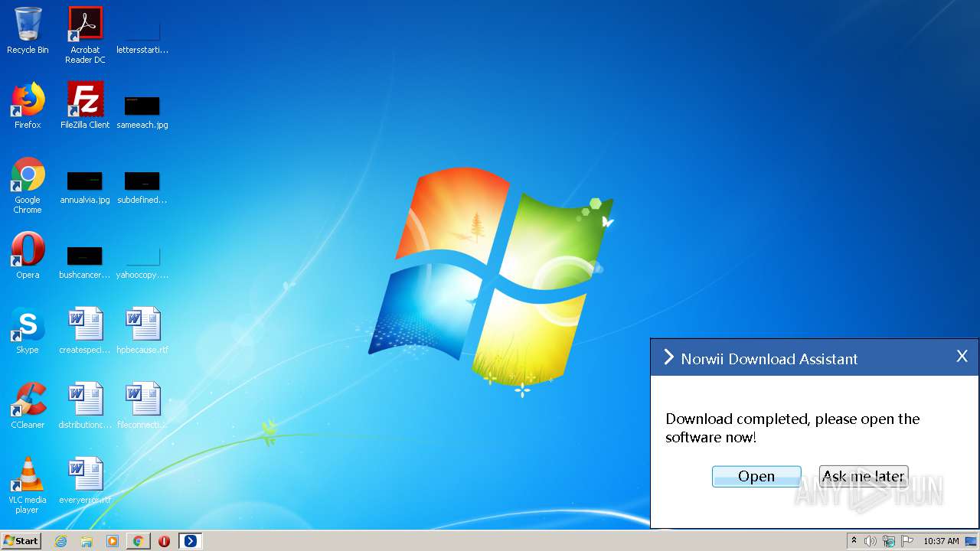Select the createspeci... Word document
Image resolution: width=980 pixels, height=551 pixels.
(x=85, y=331)
